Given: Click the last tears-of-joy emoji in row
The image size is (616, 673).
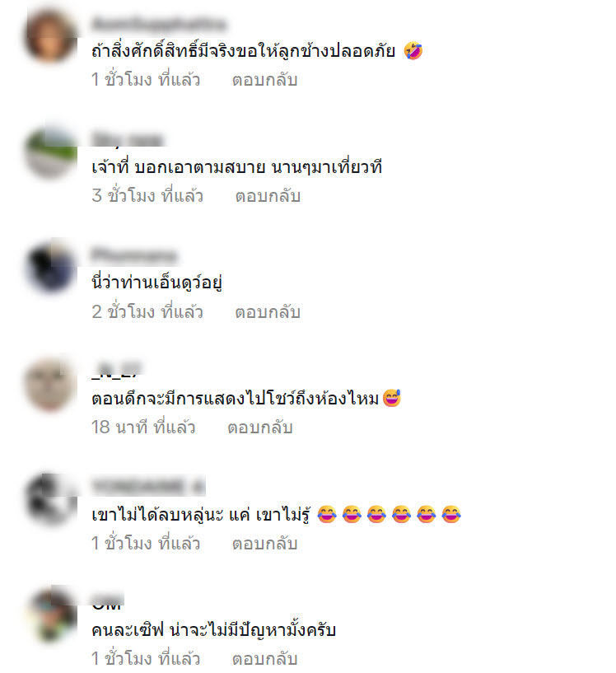Looking at the screenshot, I should click(x=451, y=514).
